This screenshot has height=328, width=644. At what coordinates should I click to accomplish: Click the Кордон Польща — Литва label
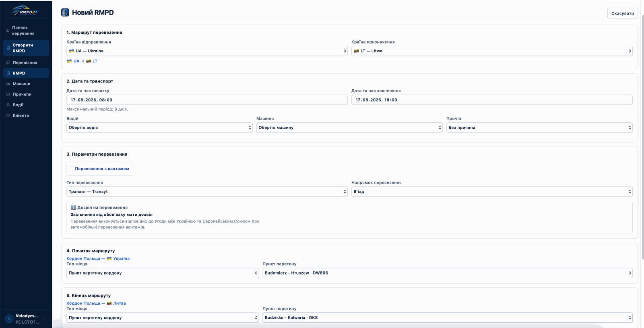(x=96, y=303)
